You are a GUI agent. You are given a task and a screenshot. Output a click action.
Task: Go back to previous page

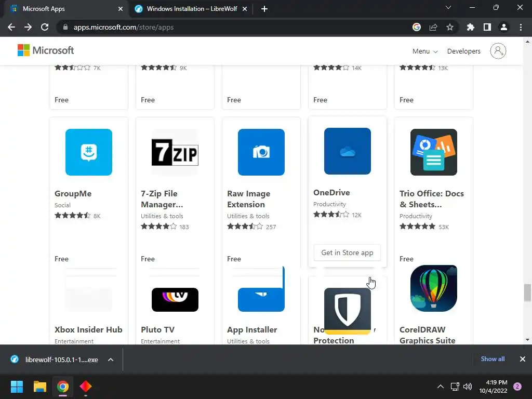click(x=11, y=27)
